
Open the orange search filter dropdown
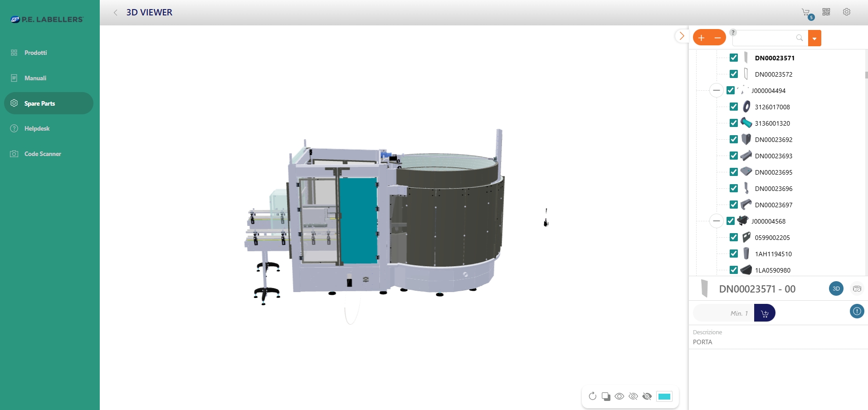tap(814, 39)
